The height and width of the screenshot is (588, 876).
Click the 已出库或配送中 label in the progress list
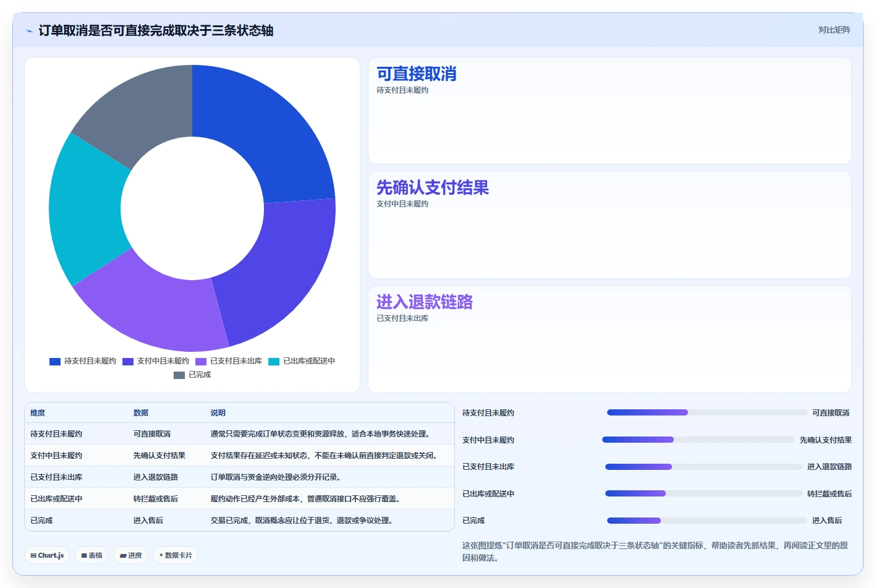click(488, 494)
